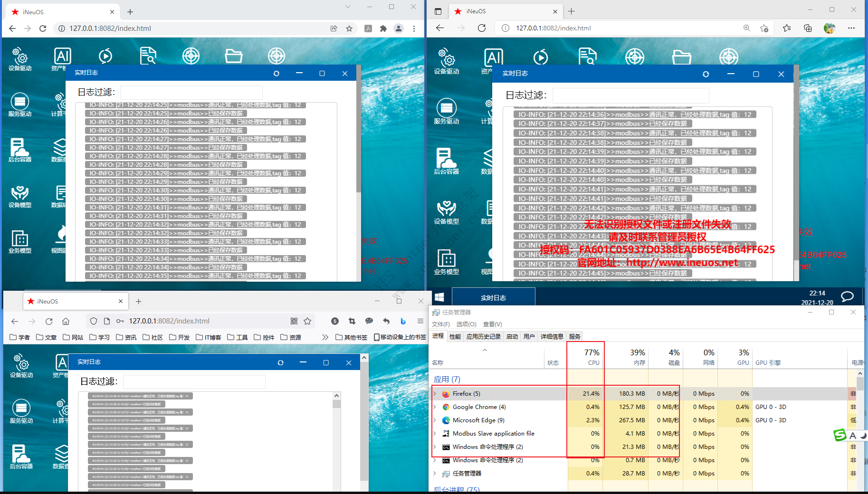Open Edge settings and more menu
868x494 pixels.
[x=851, y=28]
